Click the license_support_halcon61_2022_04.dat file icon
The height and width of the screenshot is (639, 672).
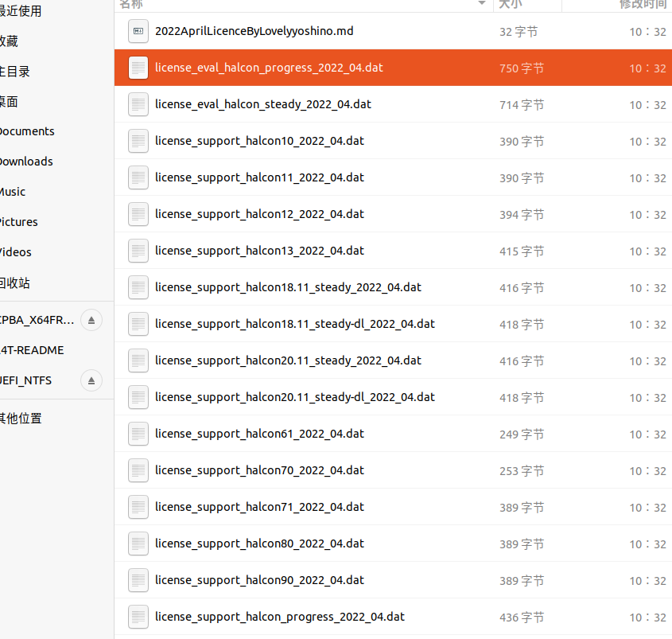pos(138,434)
